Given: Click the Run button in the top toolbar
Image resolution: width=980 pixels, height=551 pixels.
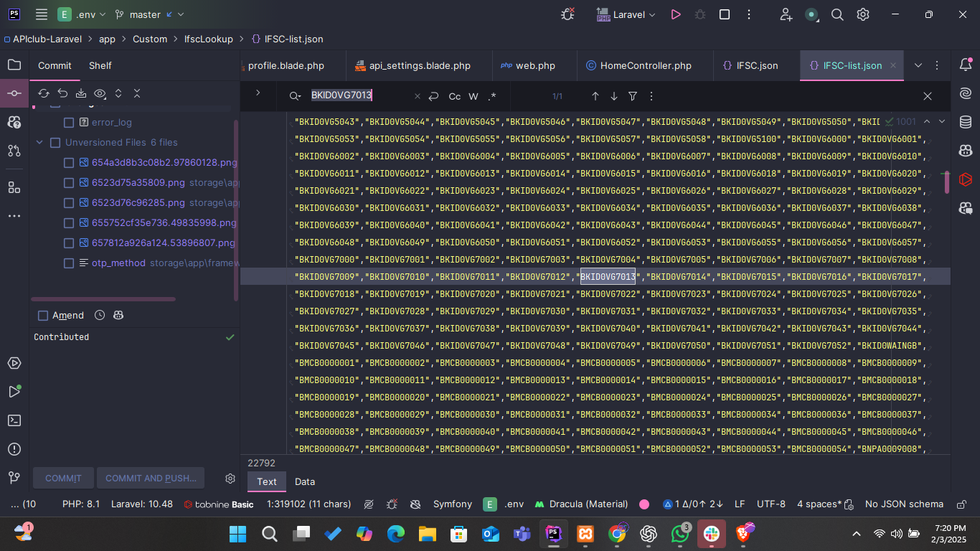Looking at the screenshot, I should click(675, 14).
